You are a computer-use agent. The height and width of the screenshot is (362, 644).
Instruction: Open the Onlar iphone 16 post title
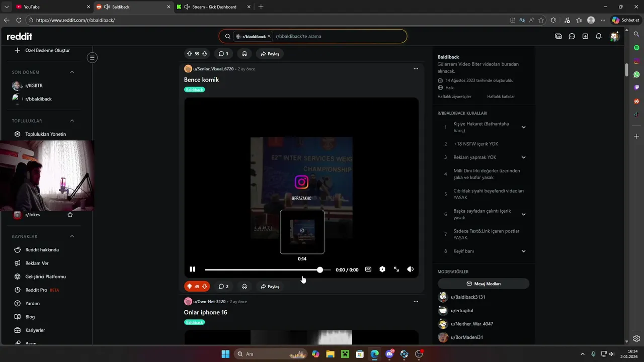[205, 312]
